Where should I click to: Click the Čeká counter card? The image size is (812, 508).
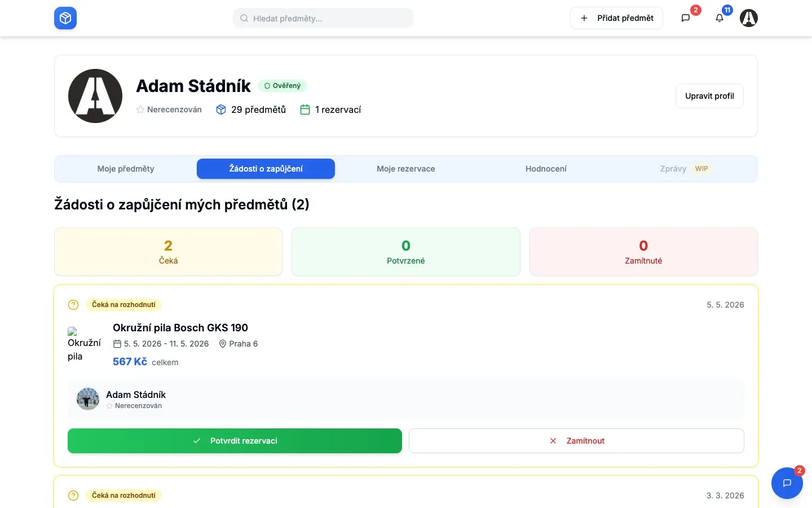tap(168, 252)
